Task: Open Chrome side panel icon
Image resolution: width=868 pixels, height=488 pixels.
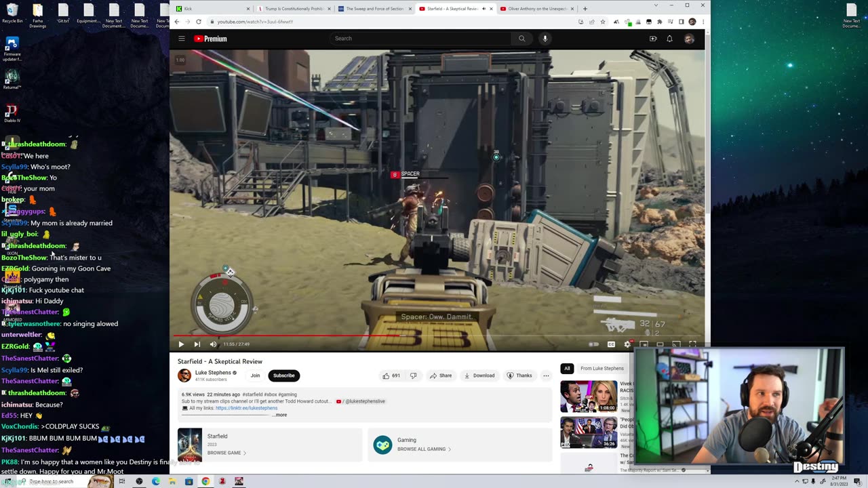Action: point(682,22)
